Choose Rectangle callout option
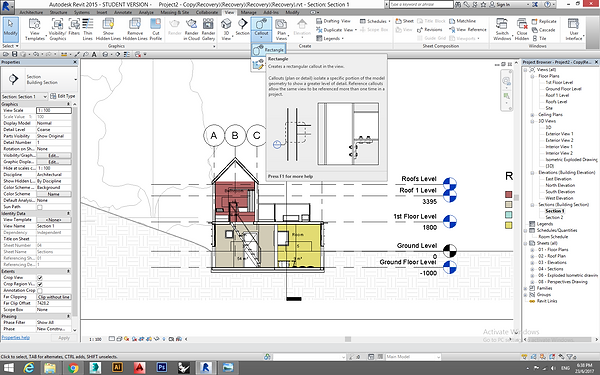This screenshot has height=375, width=600. point(269,50)
